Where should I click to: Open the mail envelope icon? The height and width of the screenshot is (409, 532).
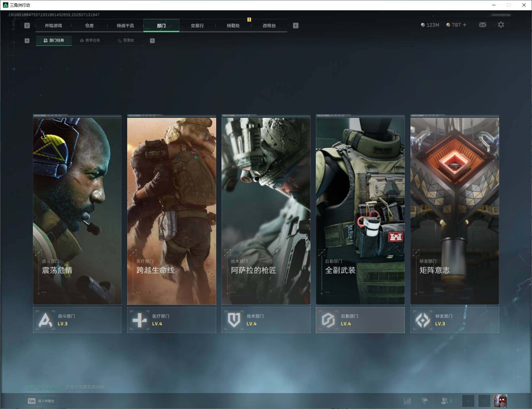[483, 25]
